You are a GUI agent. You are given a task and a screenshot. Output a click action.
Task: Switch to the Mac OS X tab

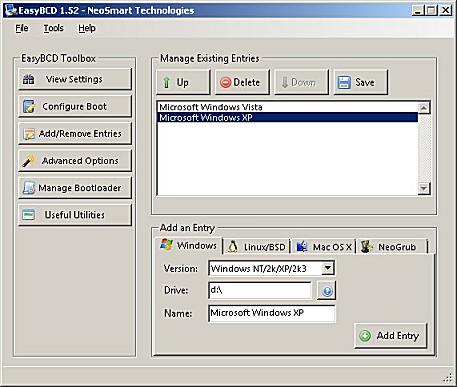coord(324,247)
